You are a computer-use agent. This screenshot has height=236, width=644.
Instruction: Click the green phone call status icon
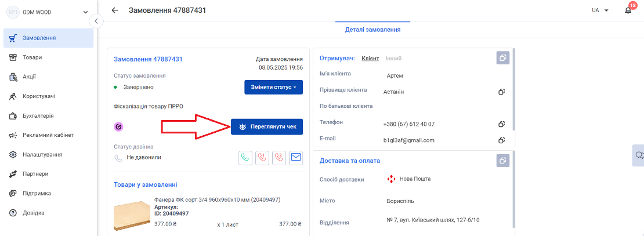tap(245, 158)
